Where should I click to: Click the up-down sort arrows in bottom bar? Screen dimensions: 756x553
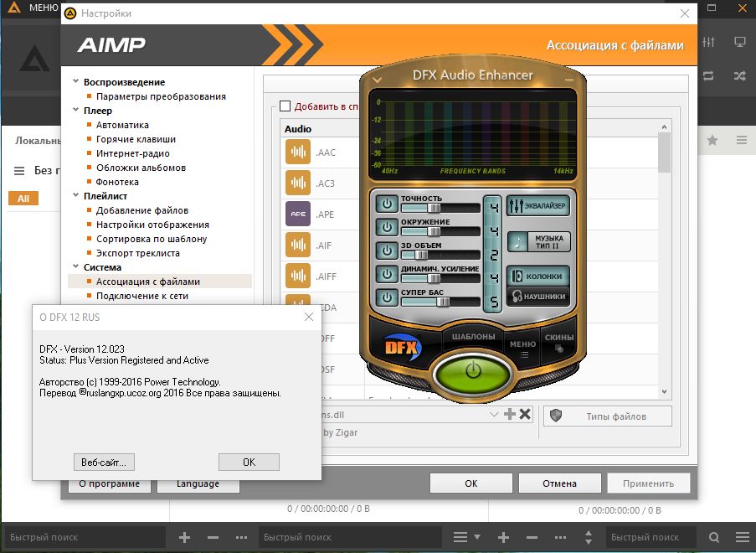(589, 537)
